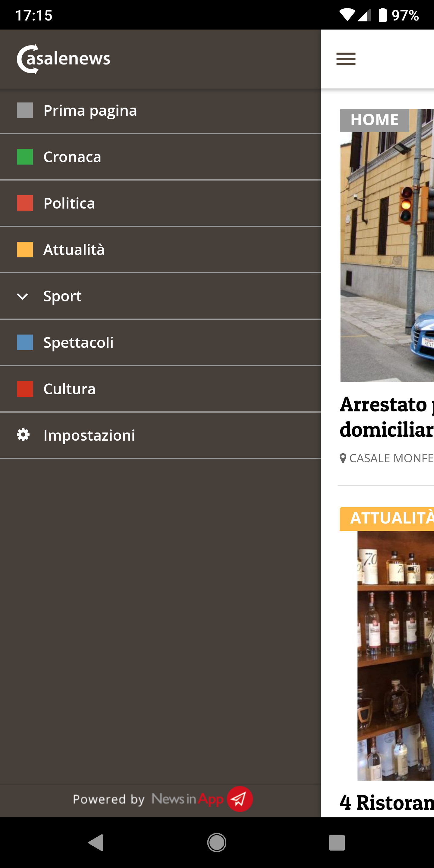Viewport: 434px width, 868px height.
Task: Open the Cultura section
Action: (160, 389)
